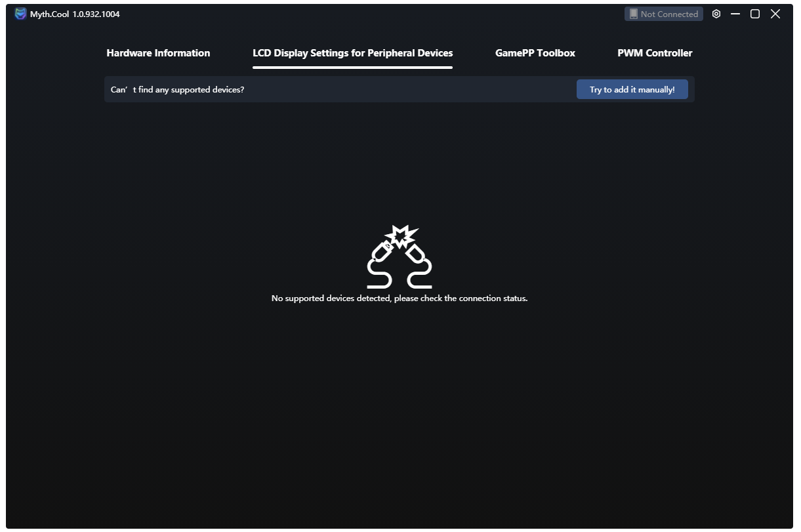Switch to the Hardware Information tab
The height and width of the screenshot is (532, 801).
click(x=158, y=53)
